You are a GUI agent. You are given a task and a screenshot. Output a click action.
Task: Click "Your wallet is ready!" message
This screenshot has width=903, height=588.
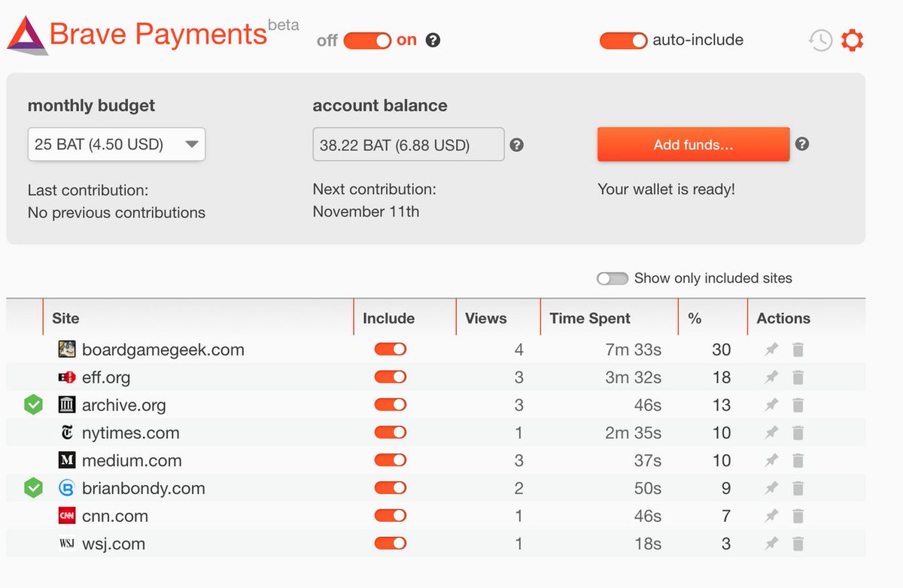666,189
